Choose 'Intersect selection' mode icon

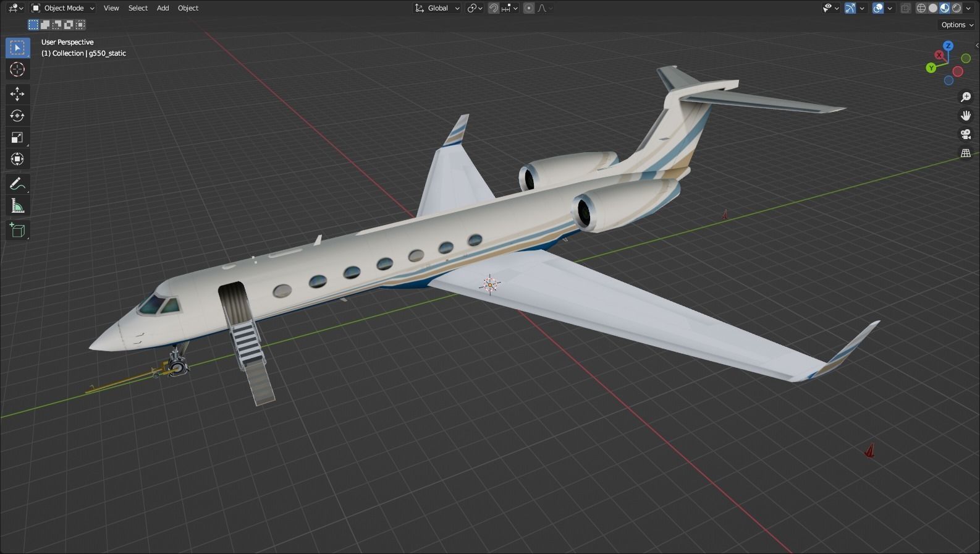80,25
